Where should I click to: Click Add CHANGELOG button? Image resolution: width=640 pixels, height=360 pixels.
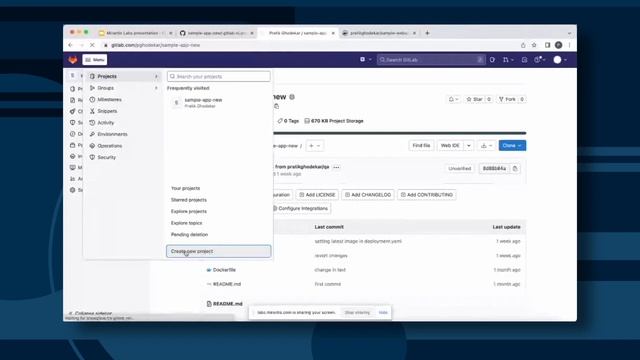pyautogui.click(x=368, y=195)
